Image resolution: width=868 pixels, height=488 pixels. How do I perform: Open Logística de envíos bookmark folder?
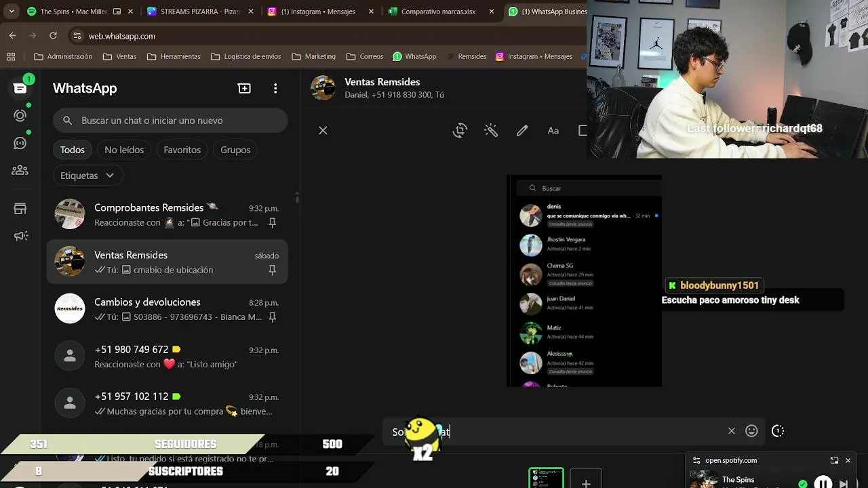pos(245,56)
